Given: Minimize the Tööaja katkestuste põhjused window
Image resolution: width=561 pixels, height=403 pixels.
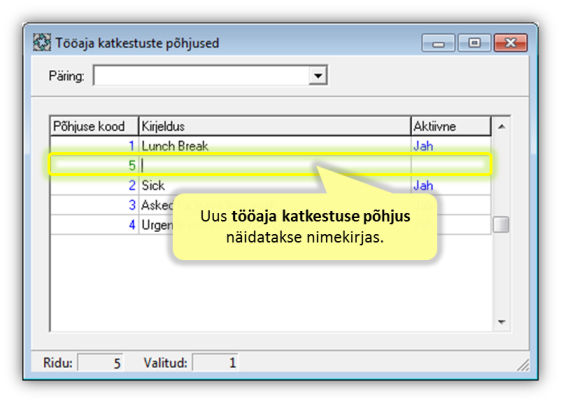Looking at the screenshot, I should (438, 43).
